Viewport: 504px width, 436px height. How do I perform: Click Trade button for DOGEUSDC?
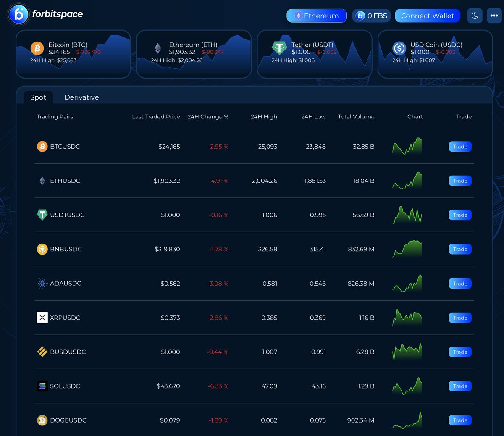(x=460, y=420)
